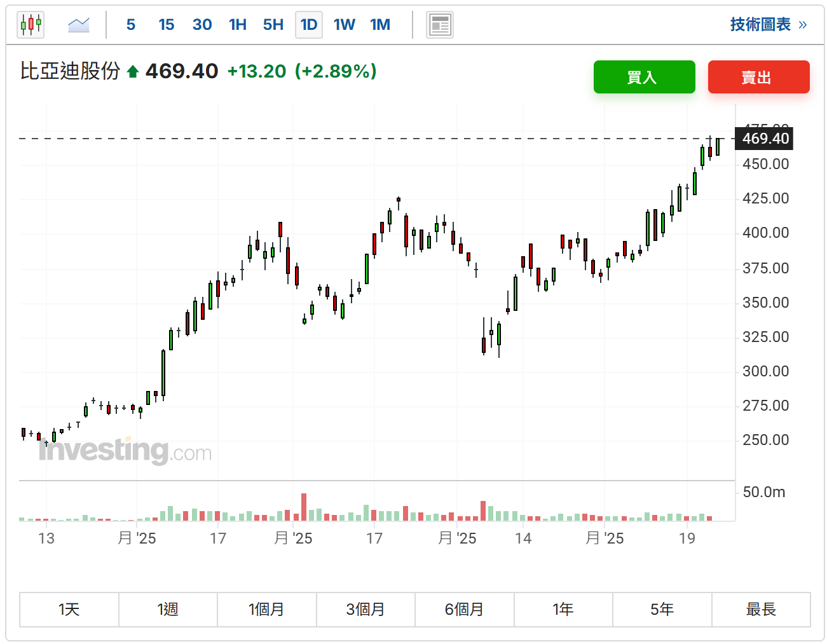Click the 325.00 price axis label
The image size is (827, 644).
click(x=766, y=337)
